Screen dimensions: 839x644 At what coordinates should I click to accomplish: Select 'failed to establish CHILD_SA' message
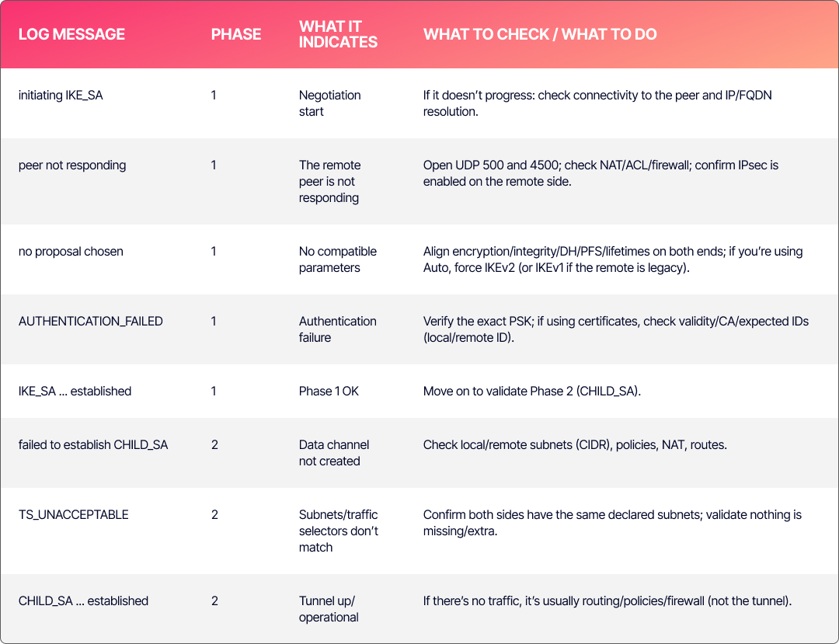(x=93, y=445)
